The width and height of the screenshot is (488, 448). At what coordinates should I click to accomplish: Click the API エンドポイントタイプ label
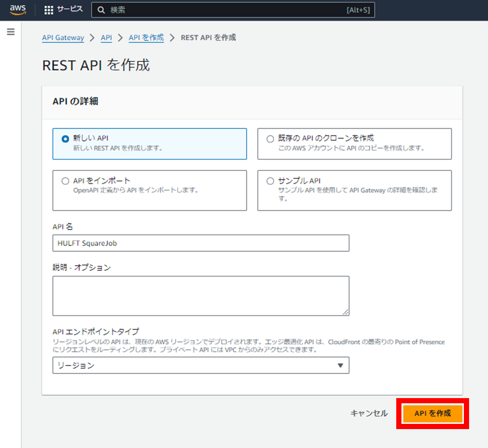(x=96, y=332)
